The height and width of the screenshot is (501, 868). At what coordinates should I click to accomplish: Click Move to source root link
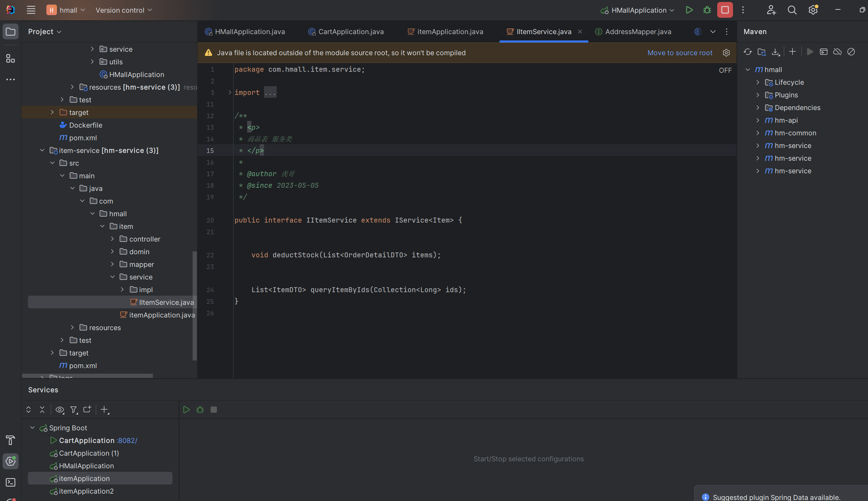point(680,53)
